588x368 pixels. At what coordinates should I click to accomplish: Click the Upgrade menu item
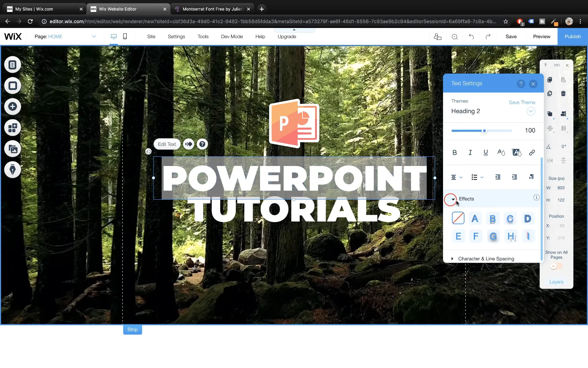[287, 36]
